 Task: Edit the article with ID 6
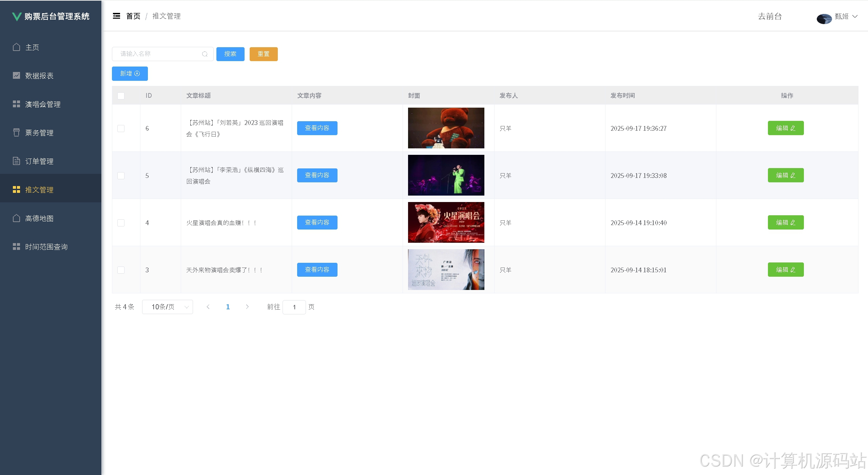coord(786,128)
